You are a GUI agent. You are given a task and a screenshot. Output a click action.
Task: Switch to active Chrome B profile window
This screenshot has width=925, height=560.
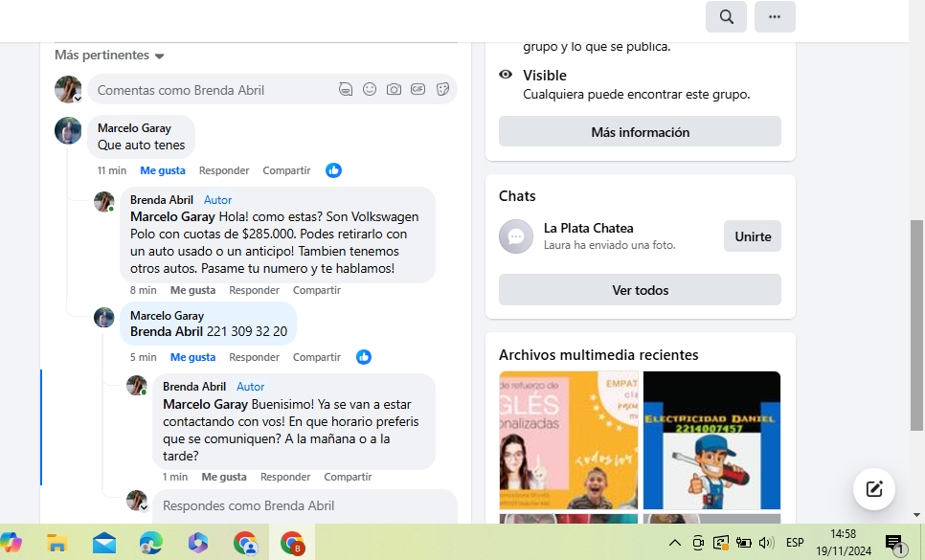(x=292, y=544)
